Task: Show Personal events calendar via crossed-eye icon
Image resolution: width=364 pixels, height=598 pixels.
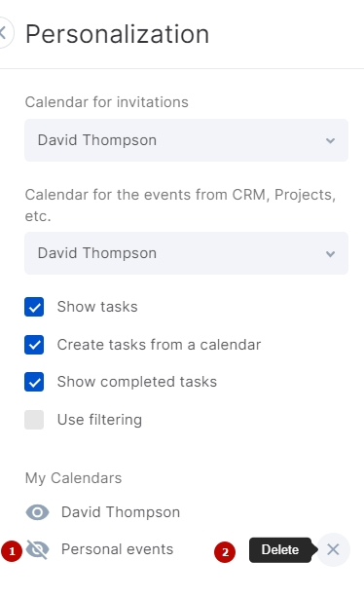Action: tap(37, 549)
